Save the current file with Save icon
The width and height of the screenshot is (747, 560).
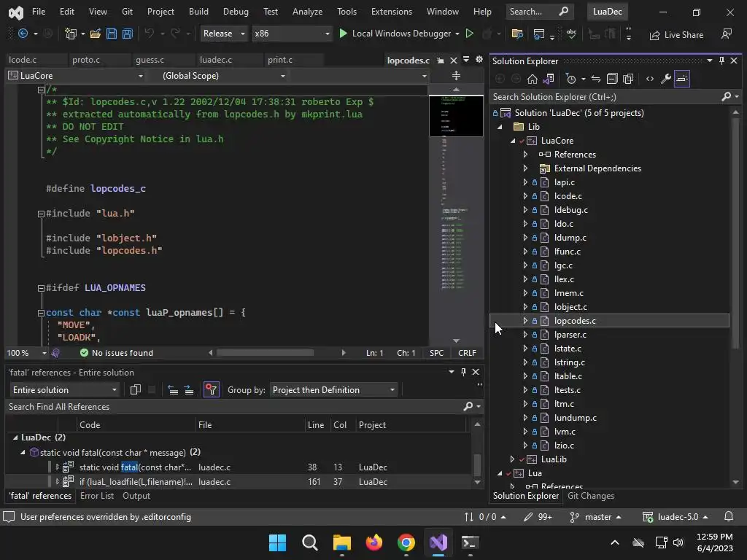(112, 34)
